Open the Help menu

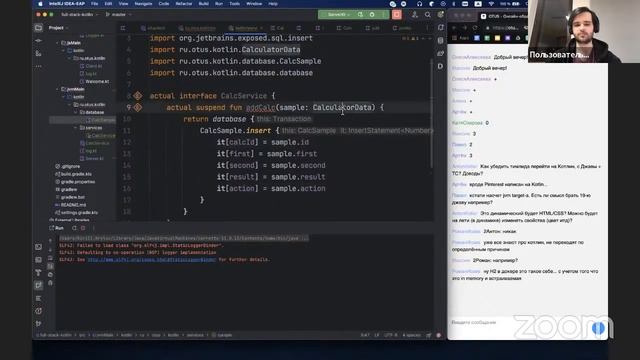pos(273,4)
